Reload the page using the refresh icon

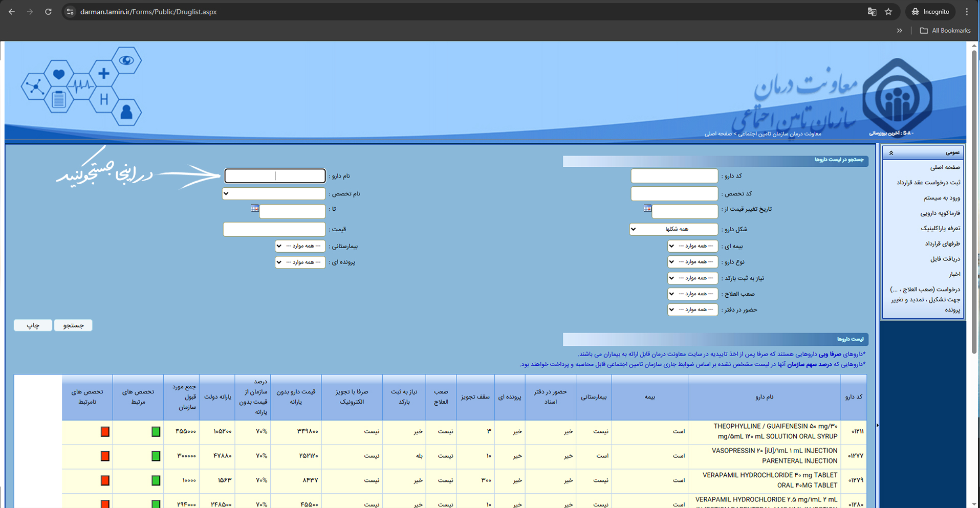click(x=48, y=12)
